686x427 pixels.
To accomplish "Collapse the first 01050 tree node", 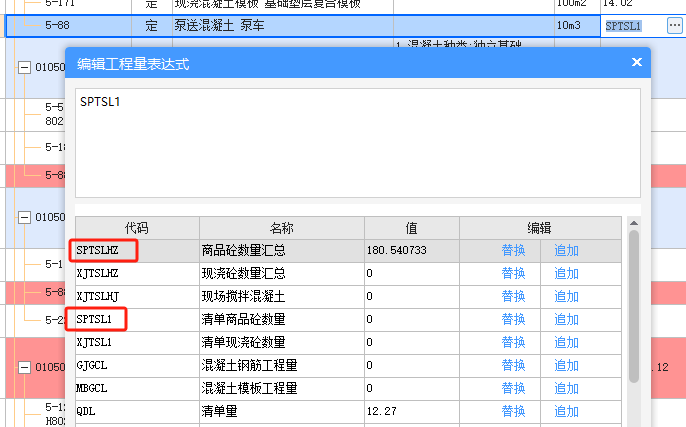I will [x=24, y=67].
